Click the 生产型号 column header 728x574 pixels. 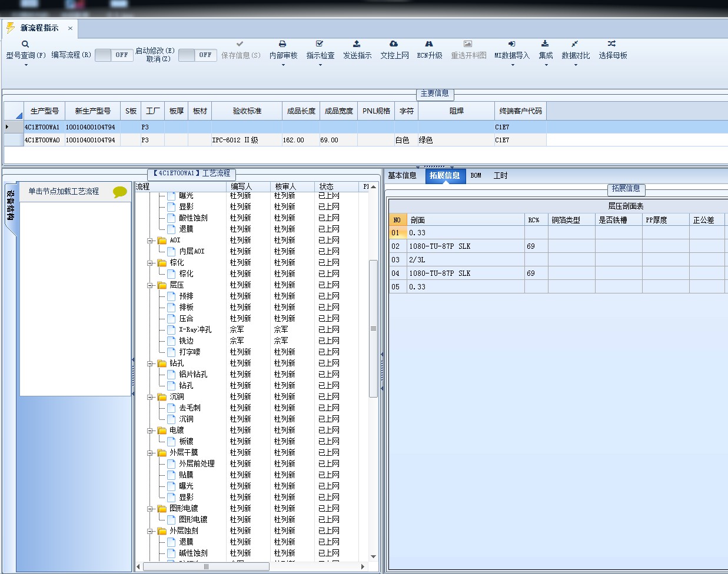coord(44,111)
